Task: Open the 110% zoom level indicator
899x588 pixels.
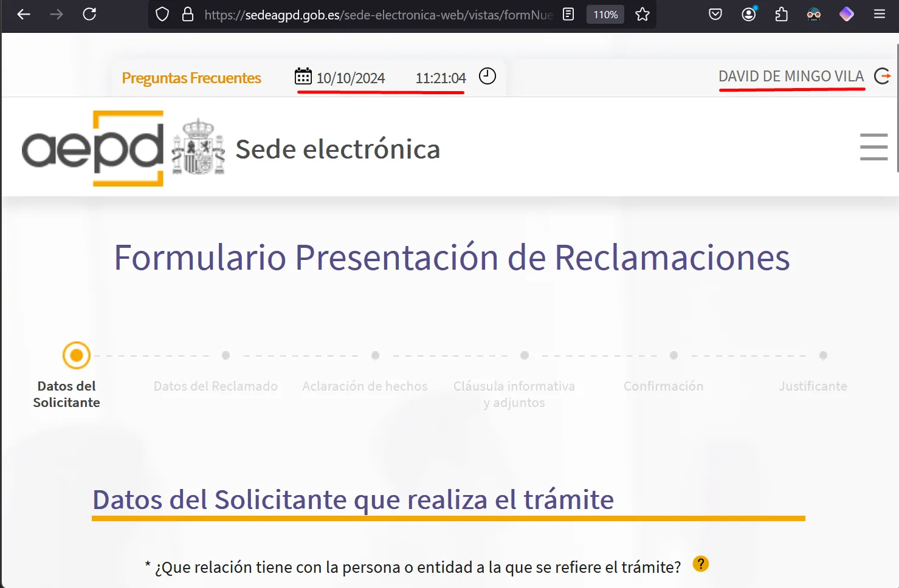Action: pos(605,15)
